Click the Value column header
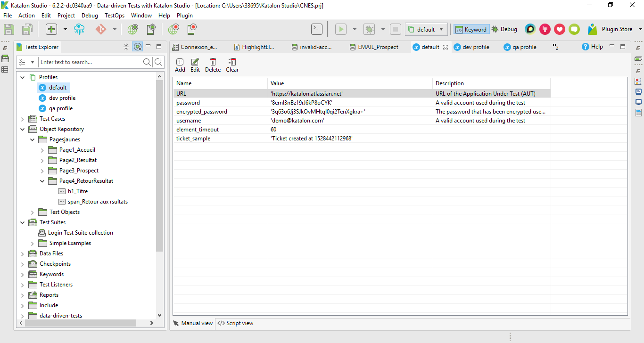644x343 pixels. point(350,83)
